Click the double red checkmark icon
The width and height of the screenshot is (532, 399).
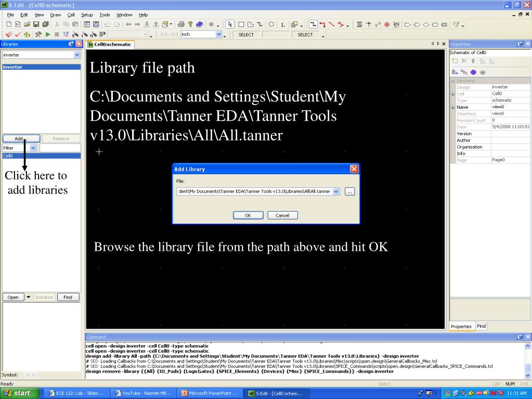point(9,34)
